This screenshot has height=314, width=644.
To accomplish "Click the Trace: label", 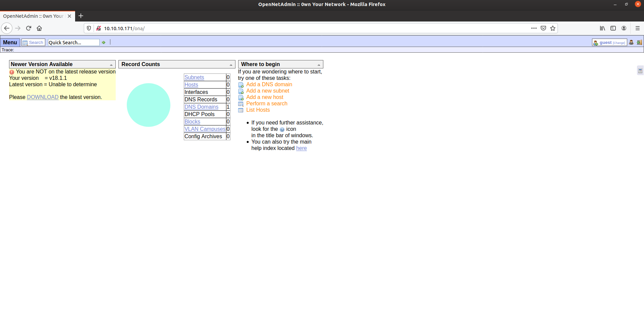I will [x=8, y=50].
